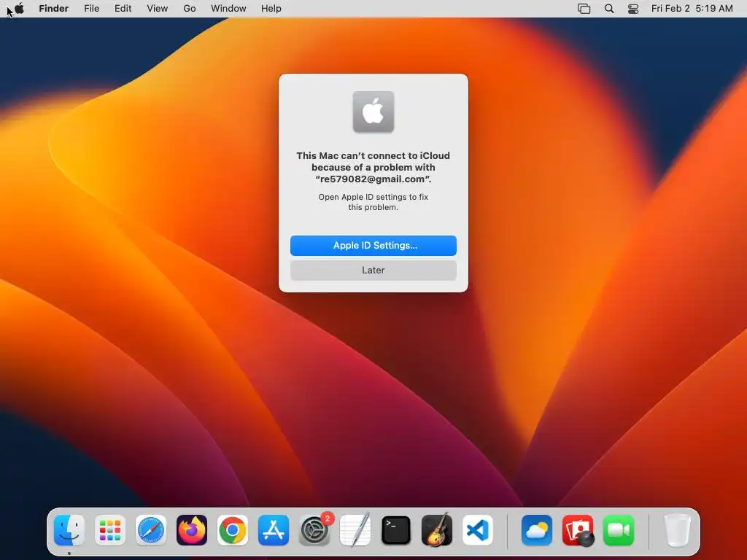The height and width of the screenshot is (560, 747).
Task: Launch Visual Studio Code from Dock
Action: (477, 531)
